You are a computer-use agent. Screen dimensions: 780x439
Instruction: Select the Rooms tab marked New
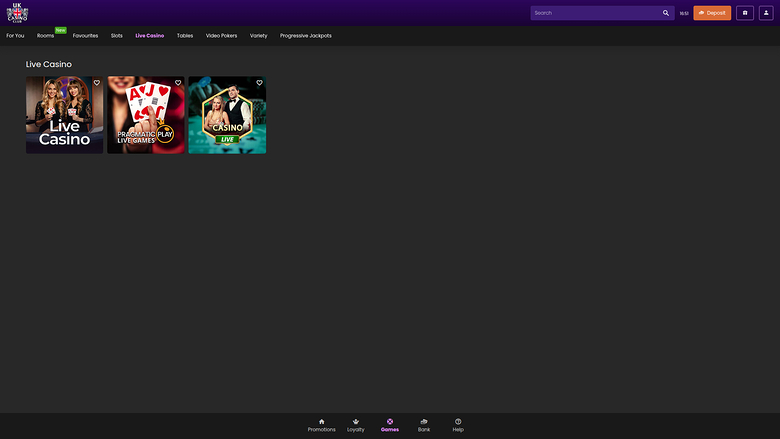pos(46,35)
